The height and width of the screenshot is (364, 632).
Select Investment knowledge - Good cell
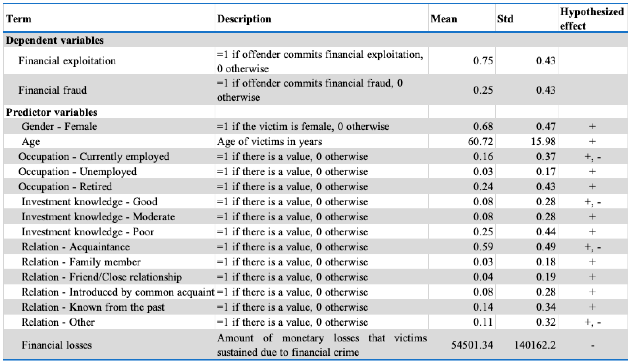point(89,202)
